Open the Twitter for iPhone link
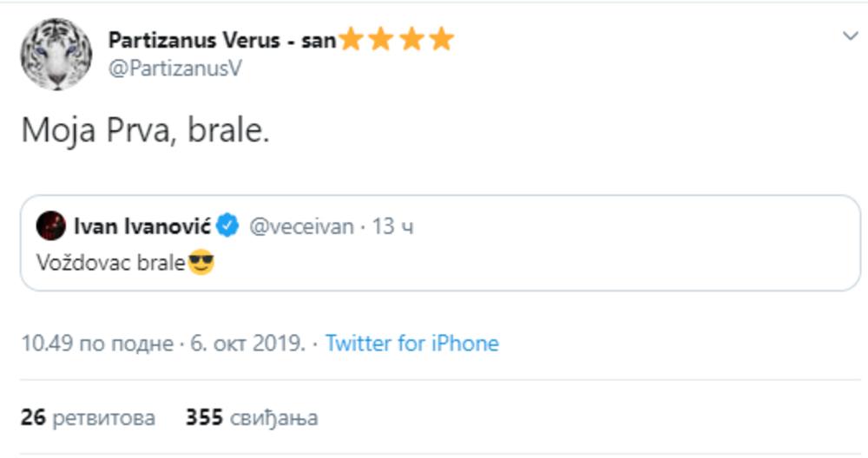This screenshot has height=458, width=868. point(412,343)
